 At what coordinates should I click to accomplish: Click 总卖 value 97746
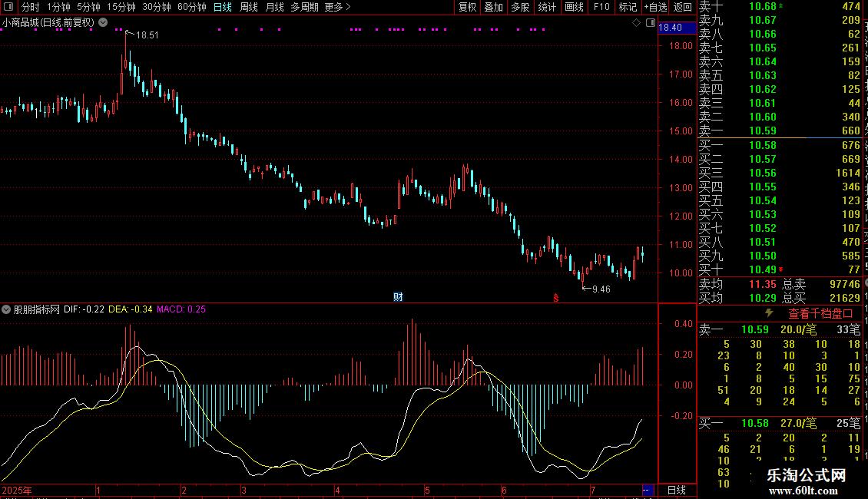(845, 284)
